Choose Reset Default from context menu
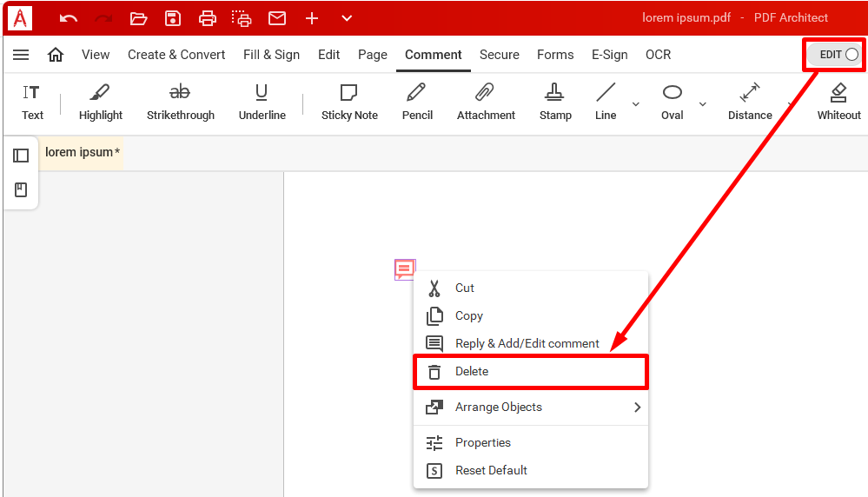The width and height of the screenshot is (868, 497). pos(530,470)
